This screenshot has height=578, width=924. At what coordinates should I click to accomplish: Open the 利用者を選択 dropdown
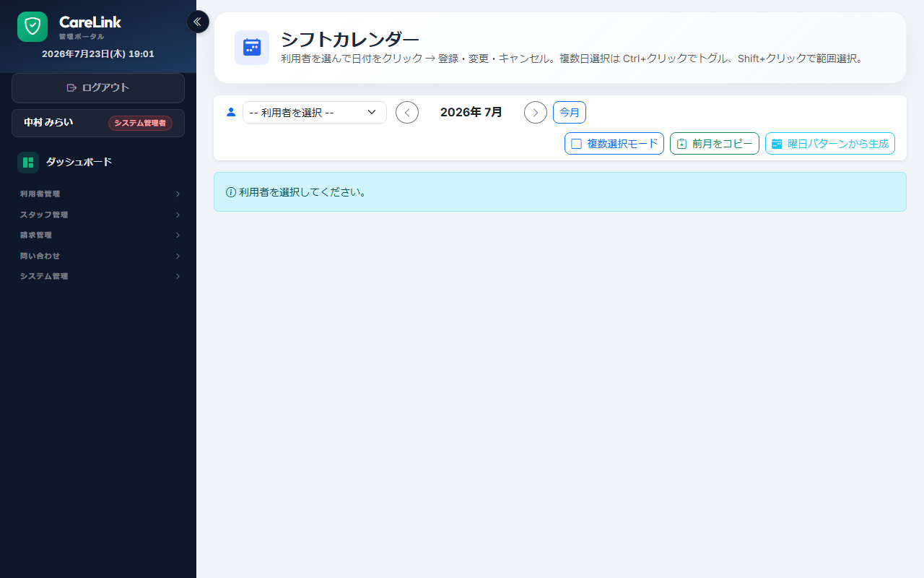coord(315,112)
